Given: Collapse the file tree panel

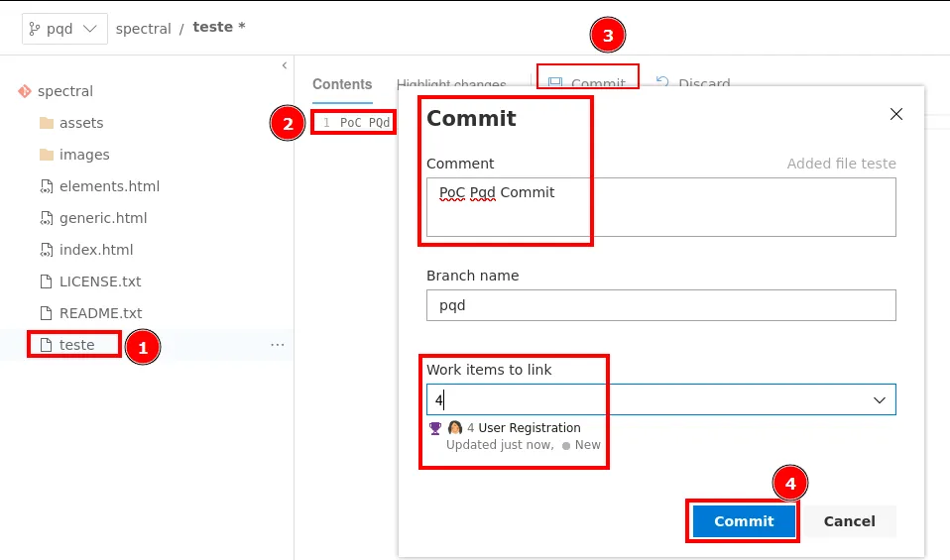Looking at the screenshot, I should pyautogui.click(x=285, y=65).
